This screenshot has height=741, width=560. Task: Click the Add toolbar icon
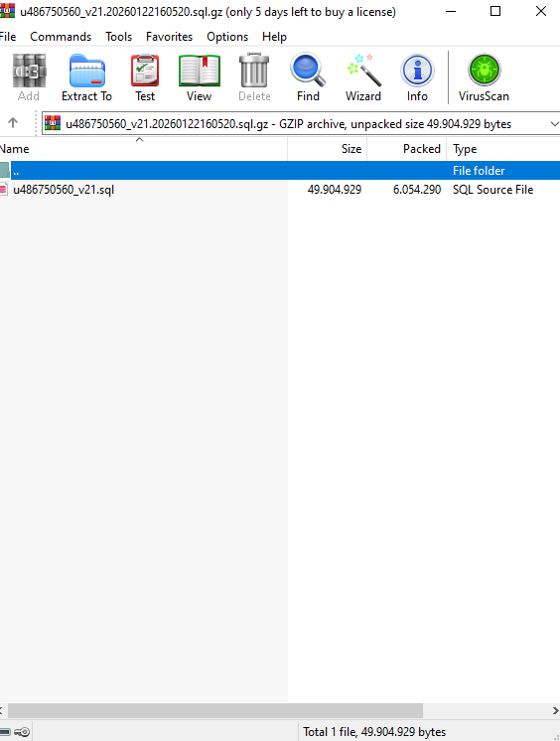[29, 77]
